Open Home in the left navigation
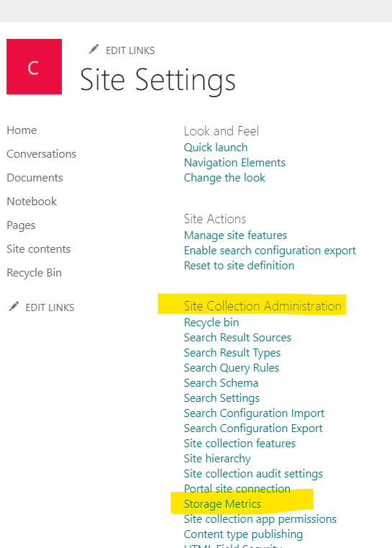Viewport: 392px width, 548px height. (x=22, y=130)
